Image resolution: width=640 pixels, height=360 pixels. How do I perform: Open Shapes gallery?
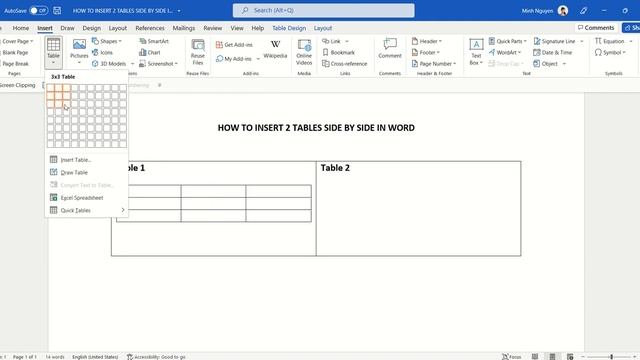pos(107,41)
